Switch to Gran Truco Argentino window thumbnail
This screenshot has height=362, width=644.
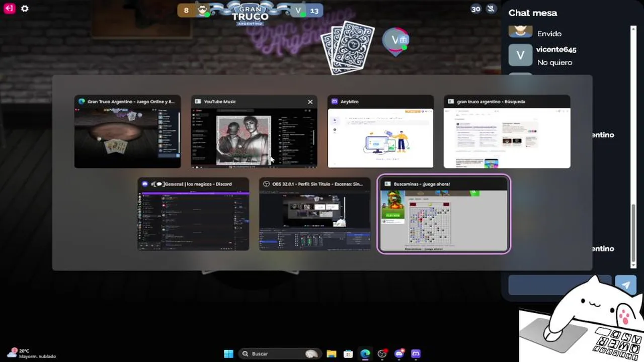(127, 132)
